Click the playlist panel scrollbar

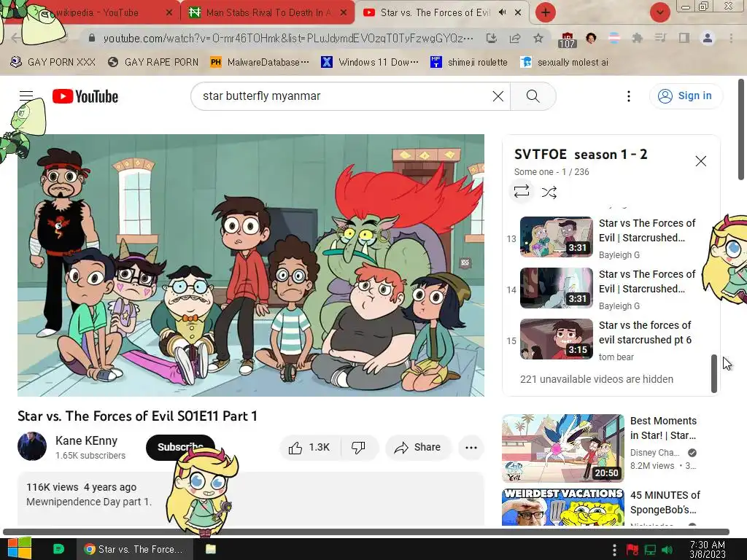713,373
